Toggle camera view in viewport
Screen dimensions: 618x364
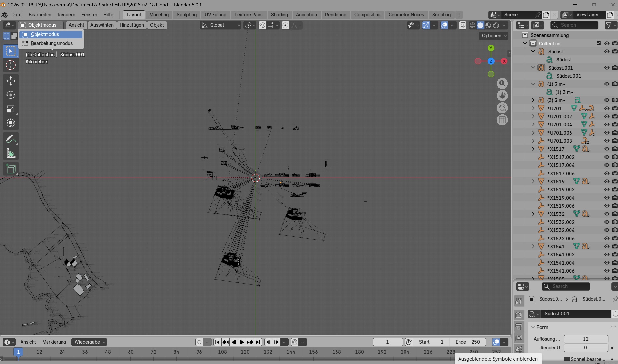502,108
